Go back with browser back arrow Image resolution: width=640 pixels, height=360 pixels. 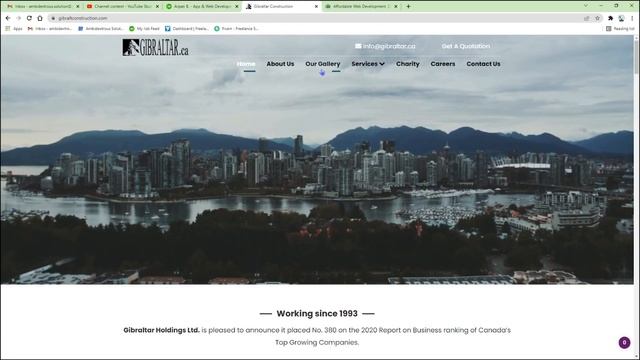point(8,18)
